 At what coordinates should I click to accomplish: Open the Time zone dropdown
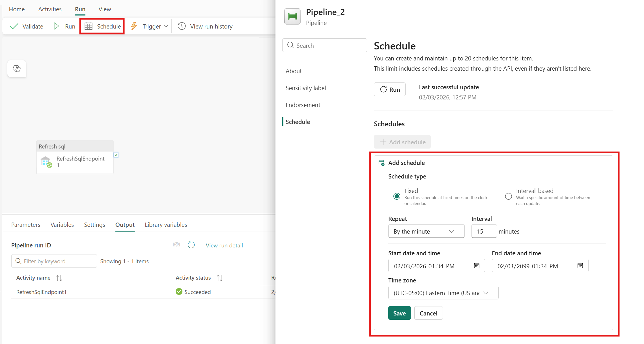point(443,293)
